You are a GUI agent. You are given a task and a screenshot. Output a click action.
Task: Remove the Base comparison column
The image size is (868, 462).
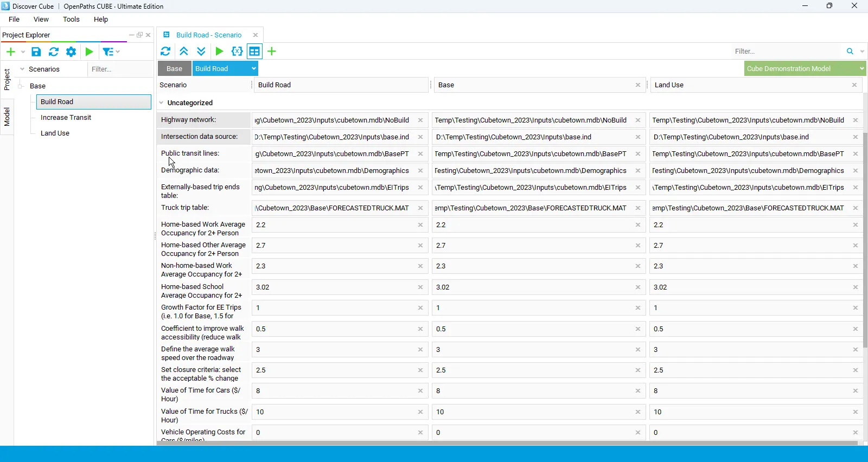point(638,85)
